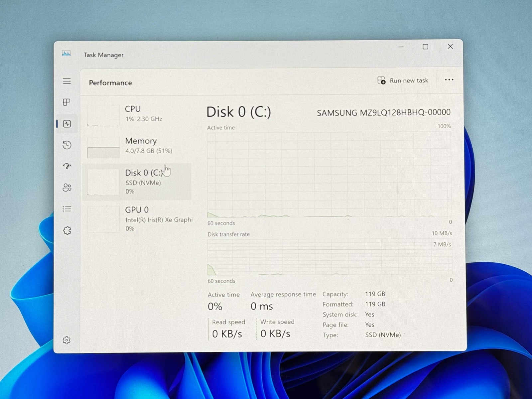Click the Page file Yes value
Screen dimensions: 532x399
click(370, 325)
